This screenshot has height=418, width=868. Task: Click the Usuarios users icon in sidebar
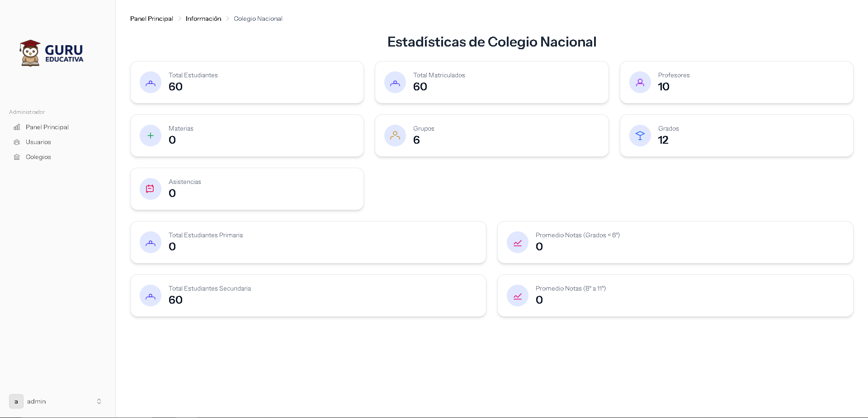pyautogui.click(x=17, y=142)
